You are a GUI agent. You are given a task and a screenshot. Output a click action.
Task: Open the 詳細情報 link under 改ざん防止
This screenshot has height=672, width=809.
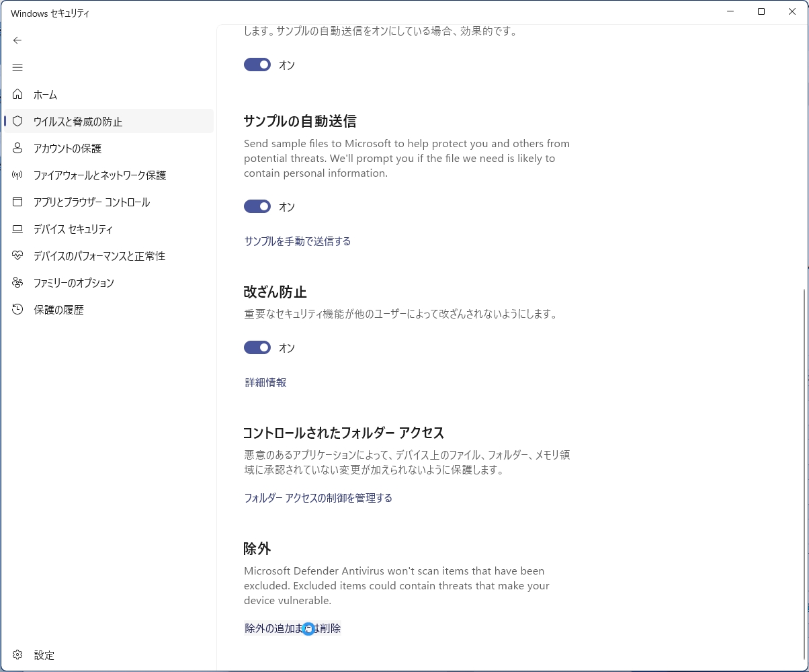coord(266,382)
